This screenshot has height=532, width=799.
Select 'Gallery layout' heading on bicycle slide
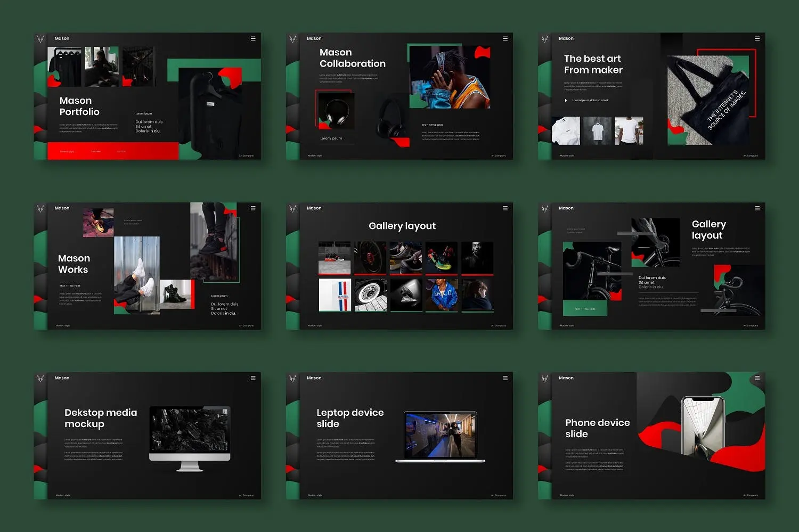click(709, 230)
